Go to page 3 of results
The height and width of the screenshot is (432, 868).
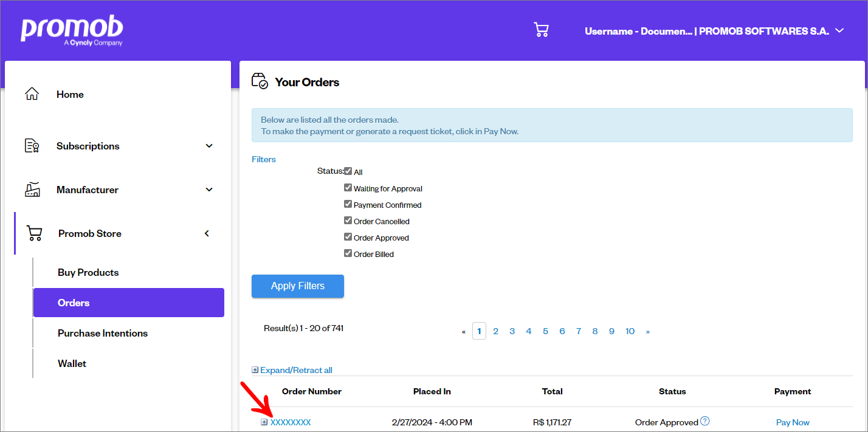pyautogui.click(x=512, y=331)
